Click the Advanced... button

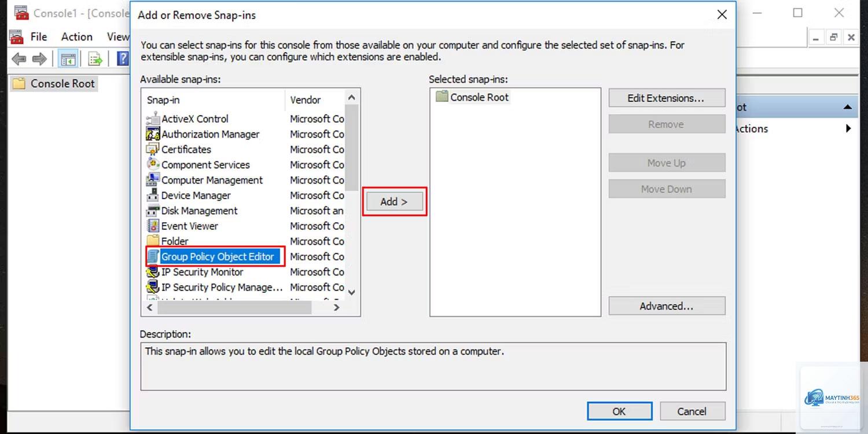(667, 306)
